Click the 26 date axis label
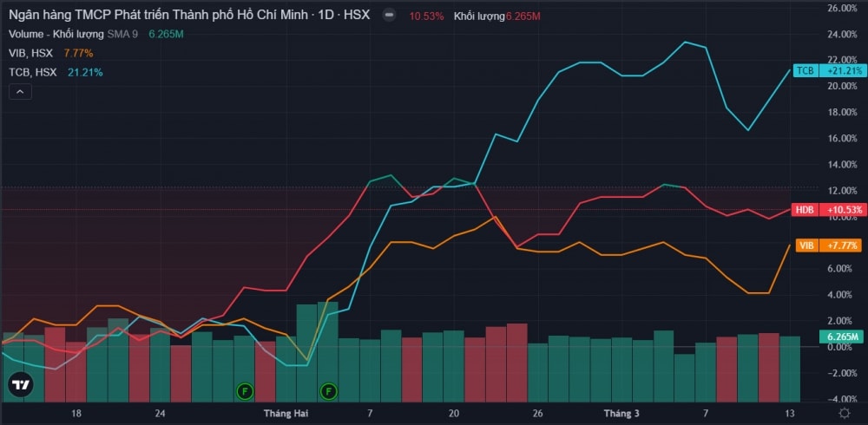Image resolution: width=868 pixels, height=425 pixels. (x=537, y=414)
